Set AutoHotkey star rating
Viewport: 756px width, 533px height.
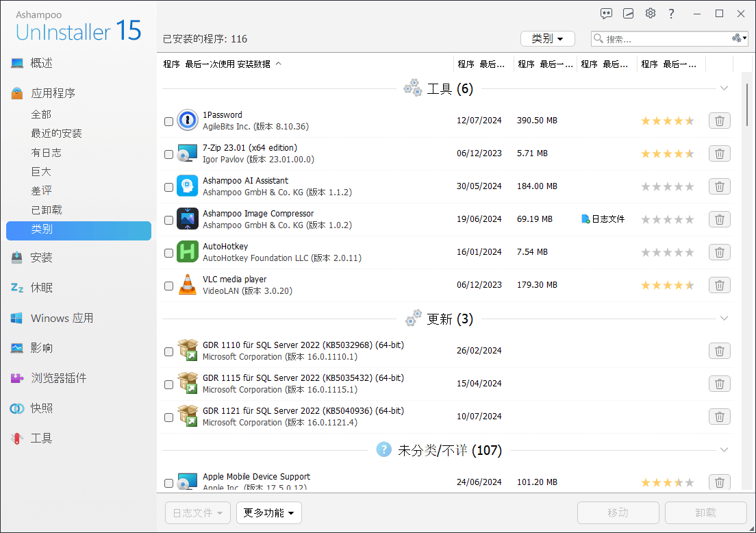coord(667,252)
